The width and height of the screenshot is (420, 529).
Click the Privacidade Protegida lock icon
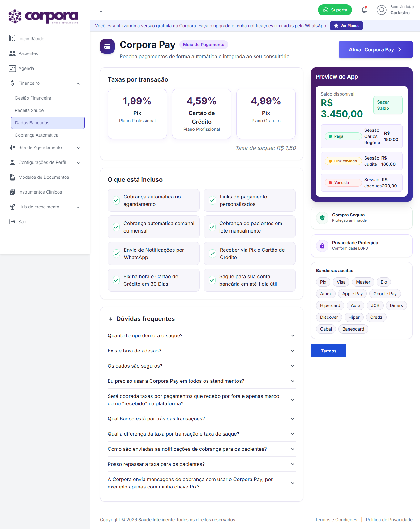pos(322,246)
